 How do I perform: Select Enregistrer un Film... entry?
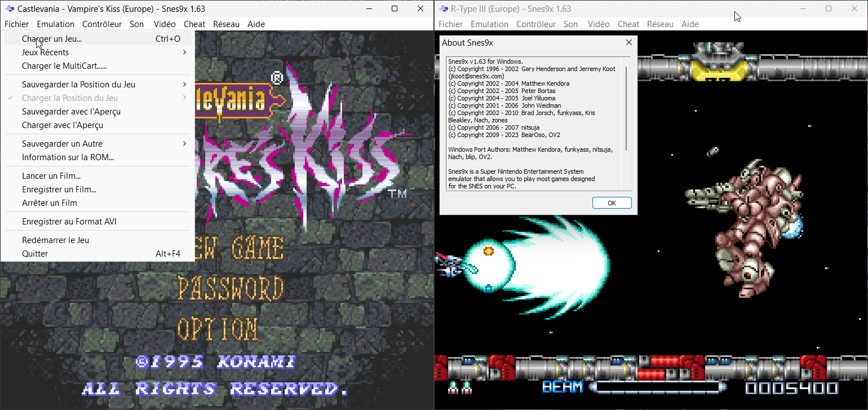(x=98, y=189)
